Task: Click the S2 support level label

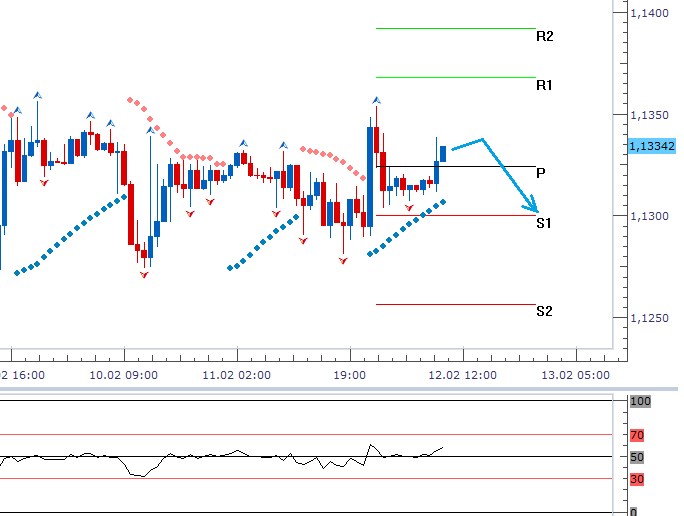Action: coord(544,311)
